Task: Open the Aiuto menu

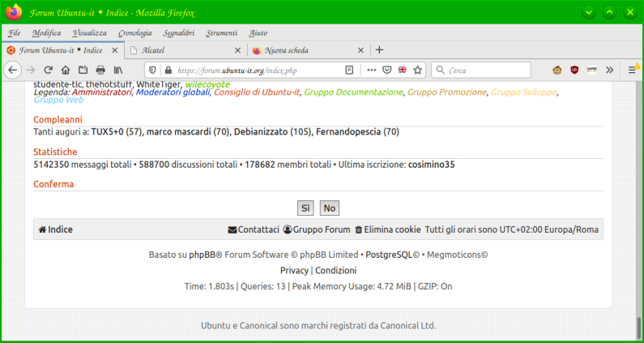Action: (x=258, y=33)
